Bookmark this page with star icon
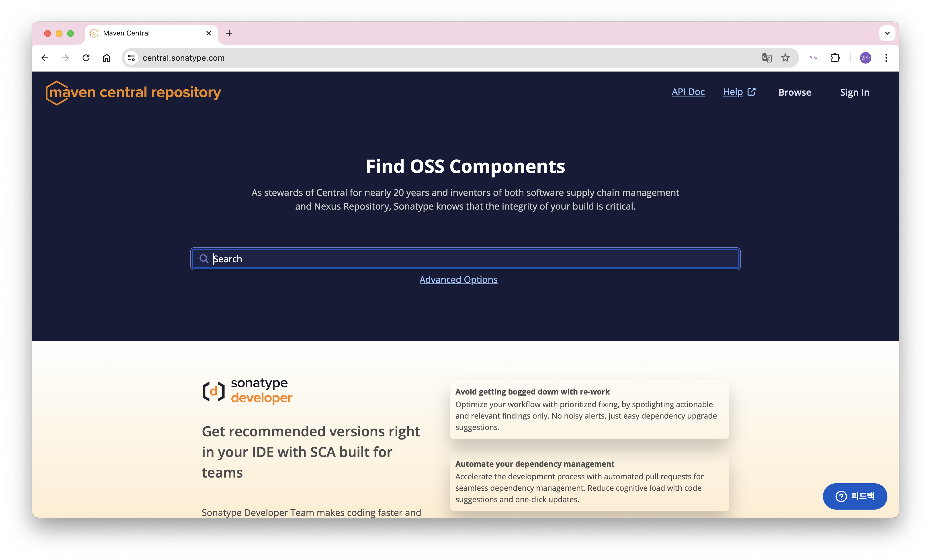The image size is (931, 560). pos(785,58)
